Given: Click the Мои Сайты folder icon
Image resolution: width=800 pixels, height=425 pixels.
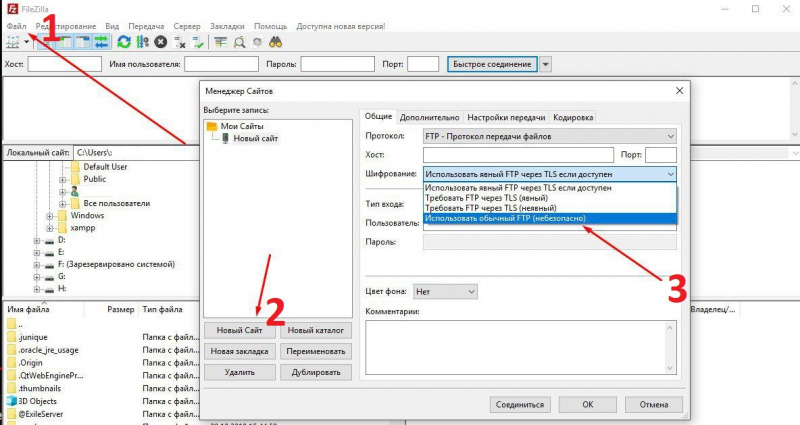Looking at the screenshot, I should coord(212,126).
